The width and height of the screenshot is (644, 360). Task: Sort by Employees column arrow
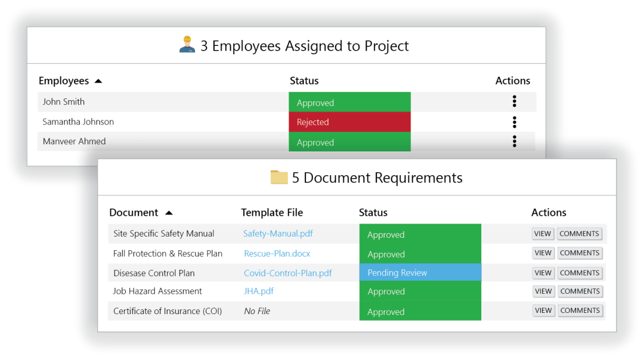(x=98, y=81)
